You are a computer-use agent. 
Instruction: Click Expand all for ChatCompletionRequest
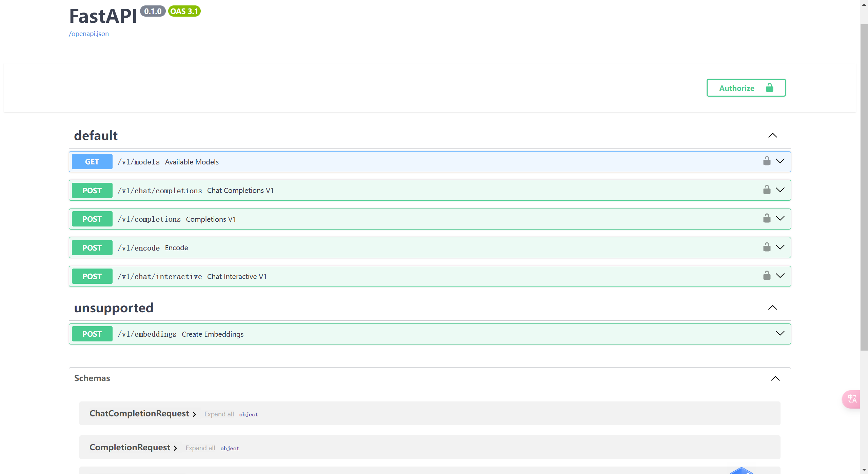219,414
